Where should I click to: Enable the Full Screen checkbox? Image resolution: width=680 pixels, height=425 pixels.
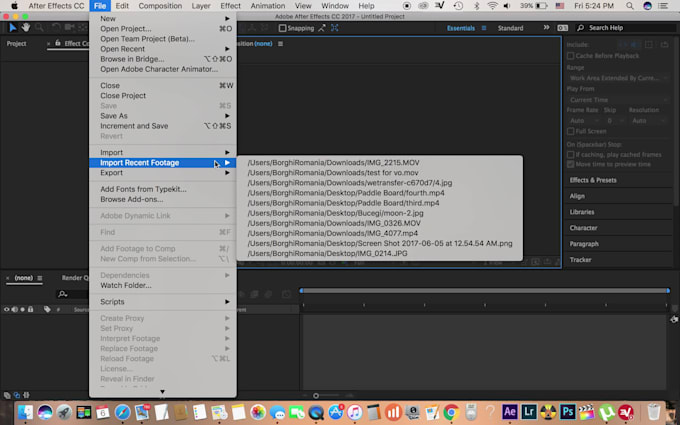[571, 131]
